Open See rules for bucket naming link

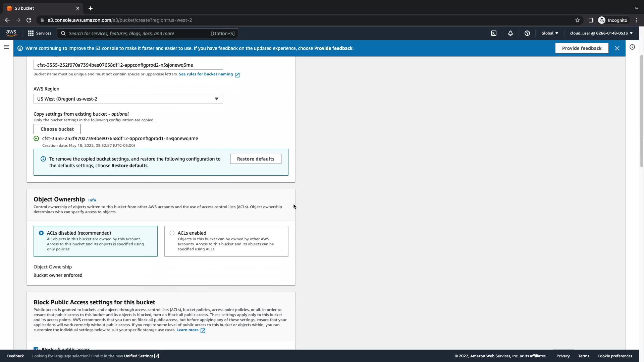tap(206, 74)
